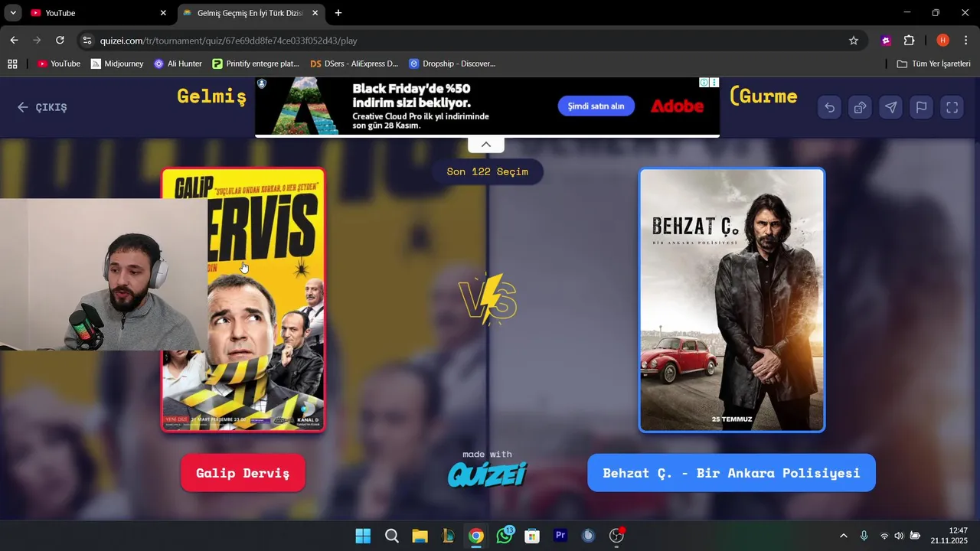
Task: Go back to the previous page
Action: click(14, 41)
